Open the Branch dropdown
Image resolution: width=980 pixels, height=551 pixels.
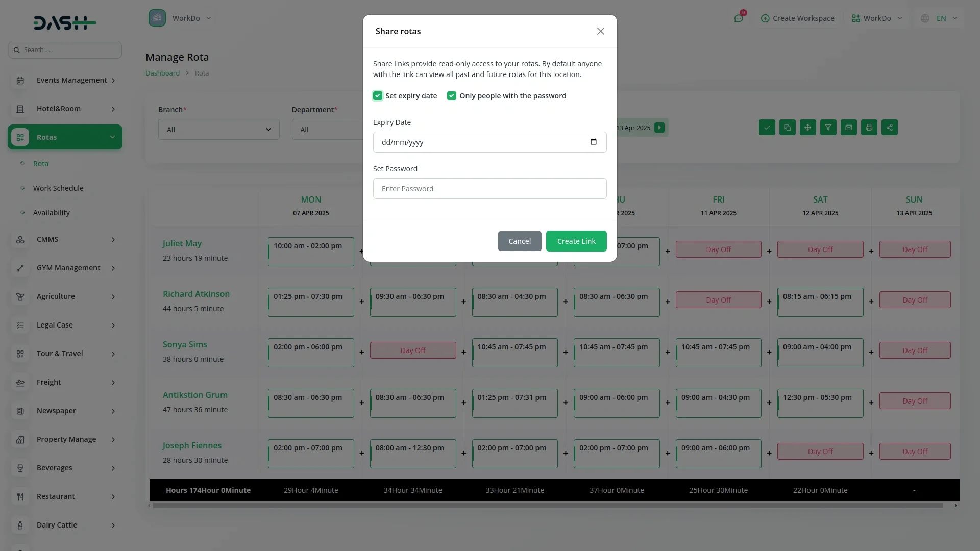(x=218, y=130)
